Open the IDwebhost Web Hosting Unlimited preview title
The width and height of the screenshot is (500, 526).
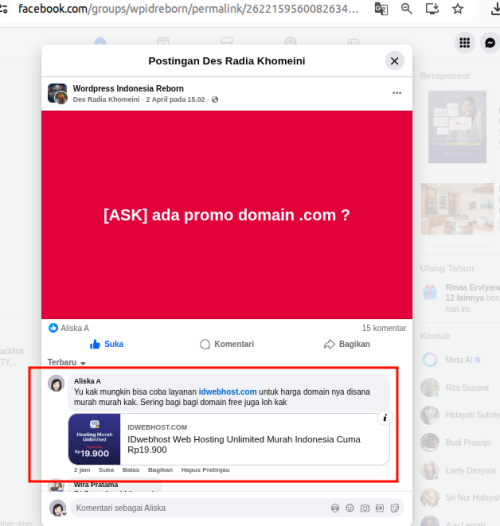click(244, 444)
